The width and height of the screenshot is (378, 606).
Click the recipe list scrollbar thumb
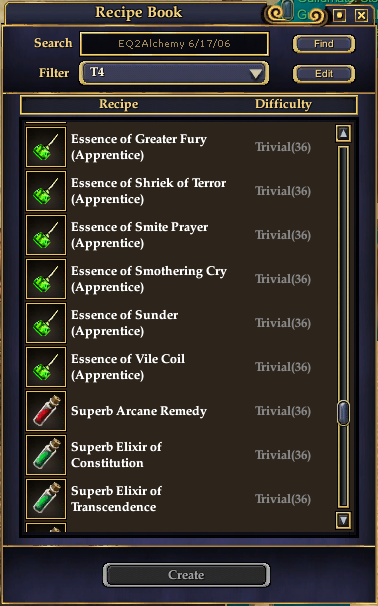[x=343, y=413]
